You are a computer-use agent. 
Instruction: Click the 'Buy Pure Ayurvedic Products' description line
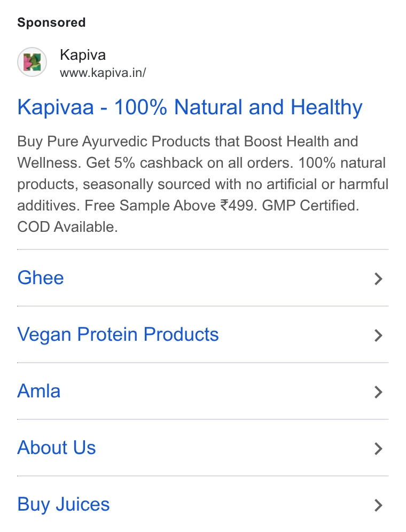(x=188, y=142)
